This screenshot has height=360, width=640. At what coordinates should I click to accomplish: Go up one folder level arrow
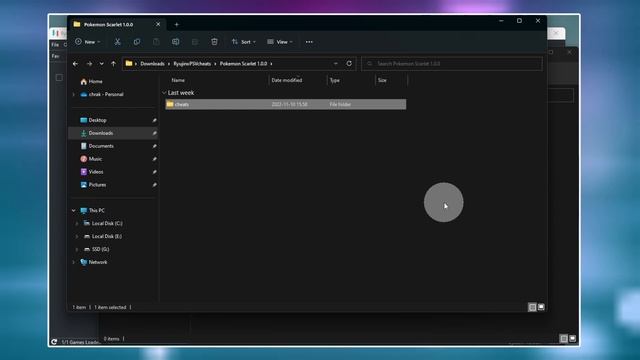[x=113, y=64]
